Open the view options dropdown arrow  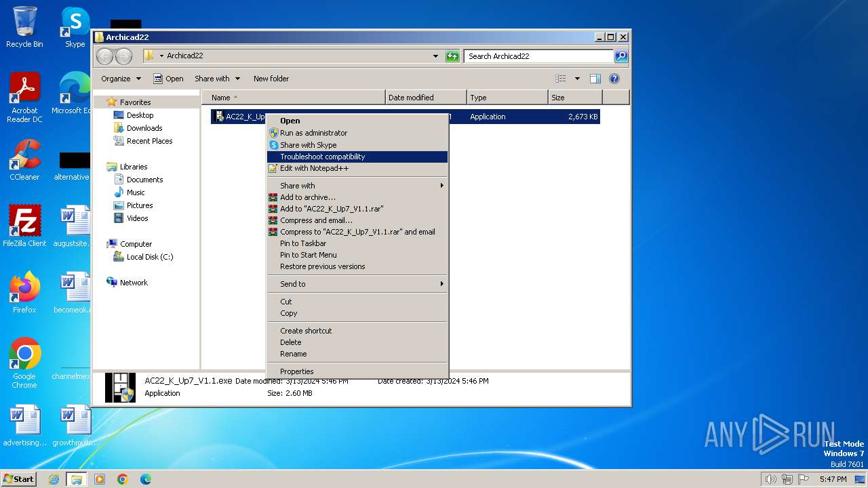[577, 79]
